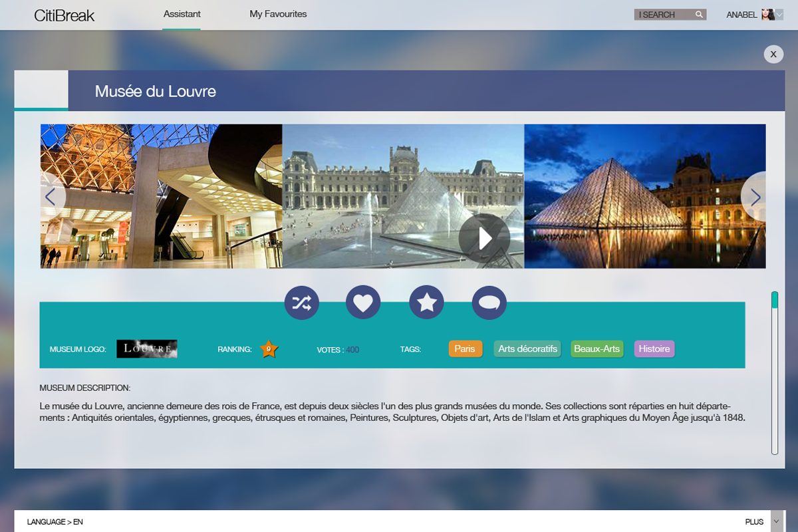This screenshot has height=532, width=798.
Task: Click the shuffle icon button
Action: [x=302, y=303]
